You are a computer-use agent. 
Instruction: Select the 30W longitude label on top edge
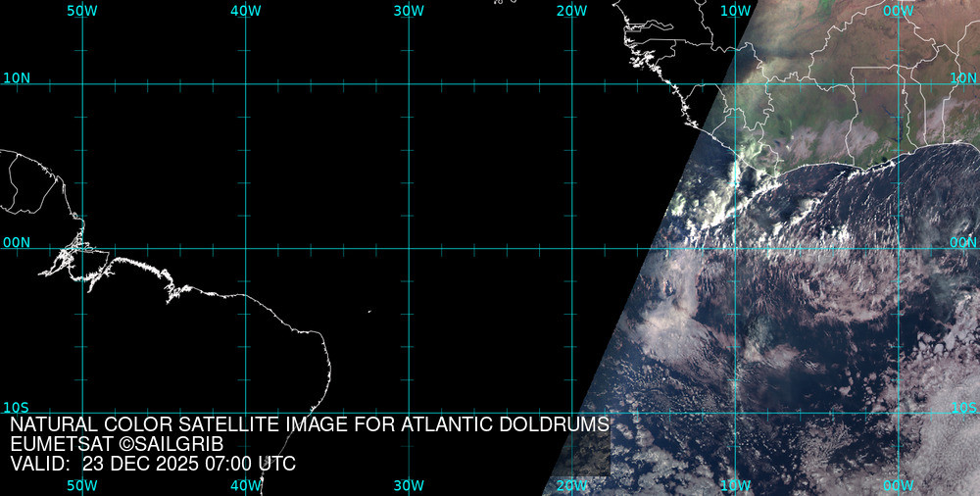[409, 11]
